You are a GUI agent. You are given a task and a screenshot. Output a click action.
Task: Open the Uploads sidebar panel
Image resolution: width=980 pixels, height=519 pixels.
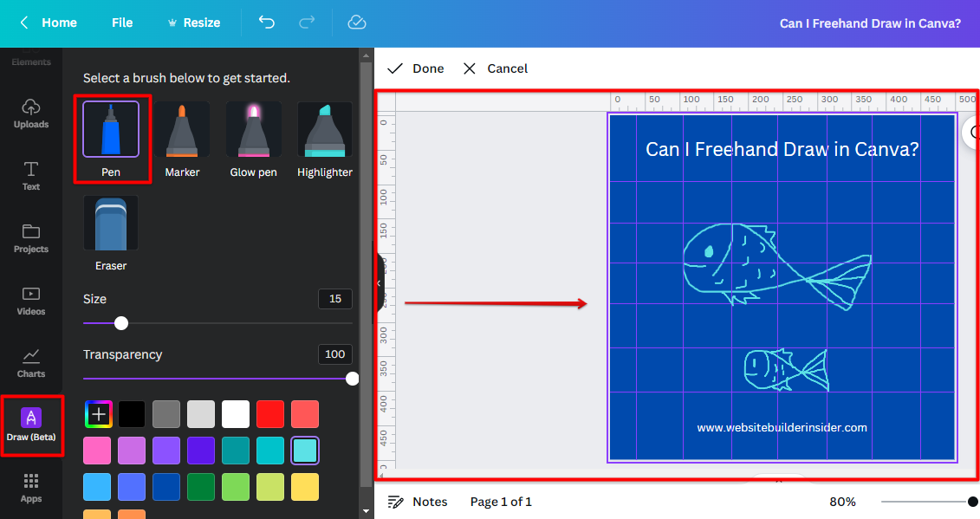pos(31,113)
